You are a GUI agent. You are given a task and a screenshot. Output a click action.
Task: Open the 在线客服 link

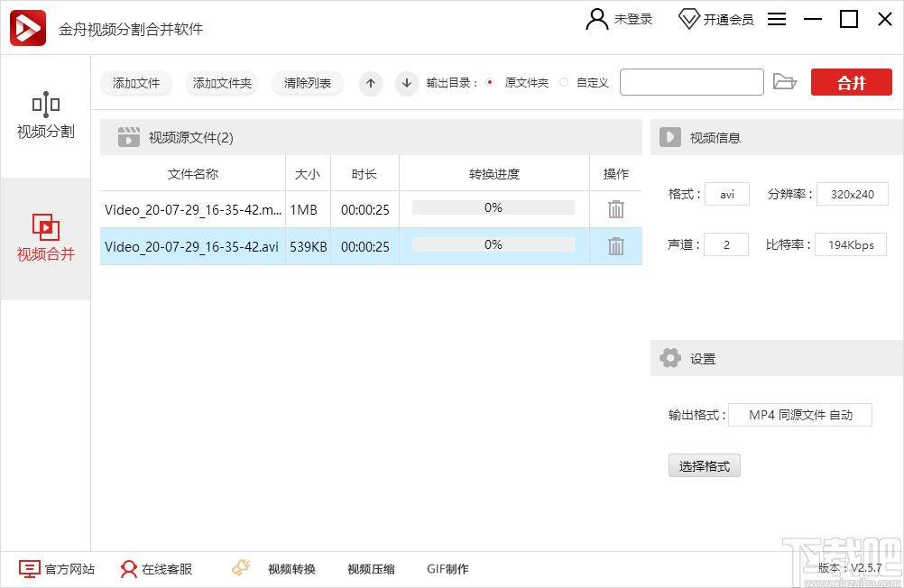click(167, 569)
